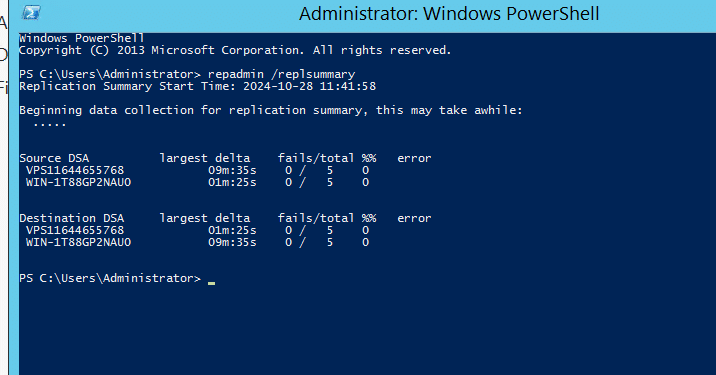Viewport: 716px width, 375px height.
Task: Click the 09m:35s delta in Source table
Action: (x=232, y=170)
